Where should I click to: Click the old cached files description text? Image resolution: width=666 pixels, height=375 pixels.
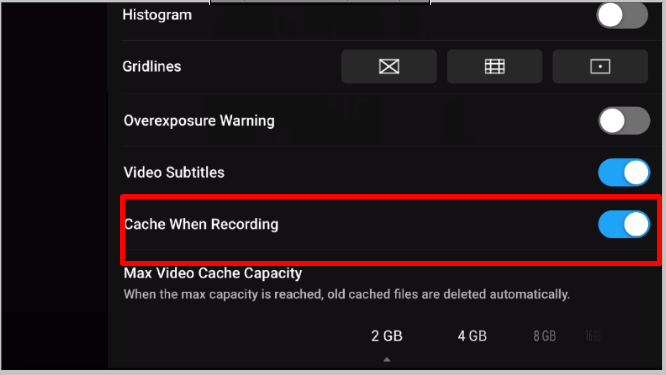pos(346,294)
